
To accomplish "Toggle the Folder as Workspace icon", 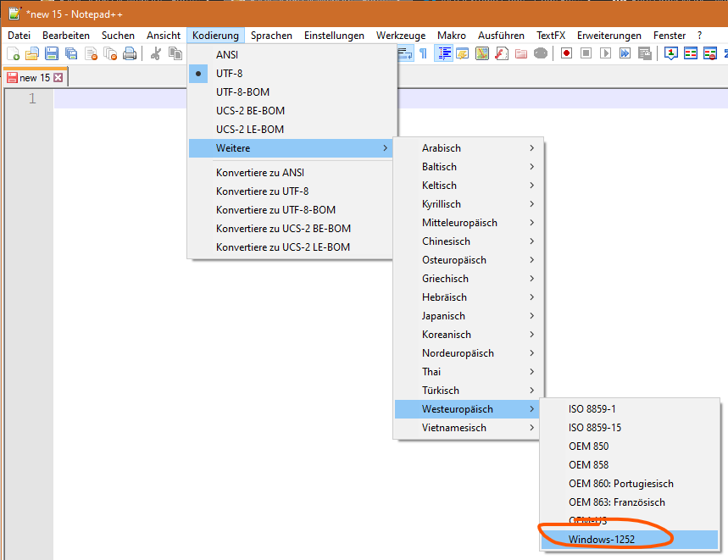I will [521, 54].
